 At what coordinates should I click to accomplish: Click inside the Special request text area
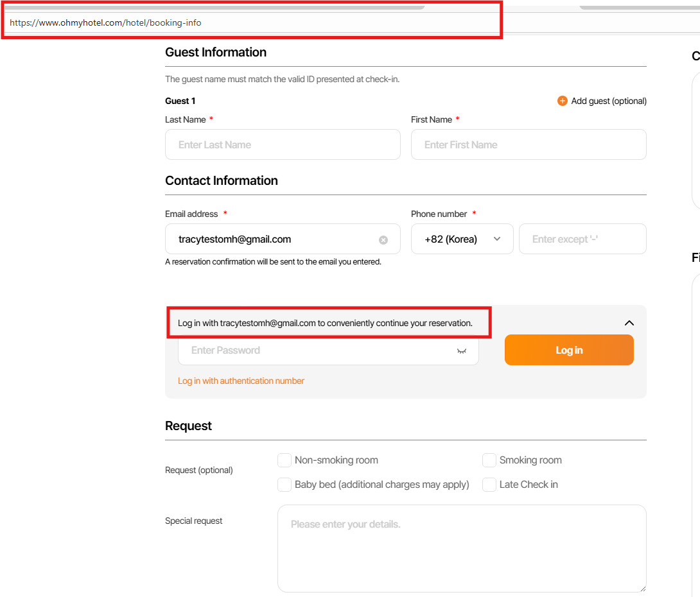[461, 548]
